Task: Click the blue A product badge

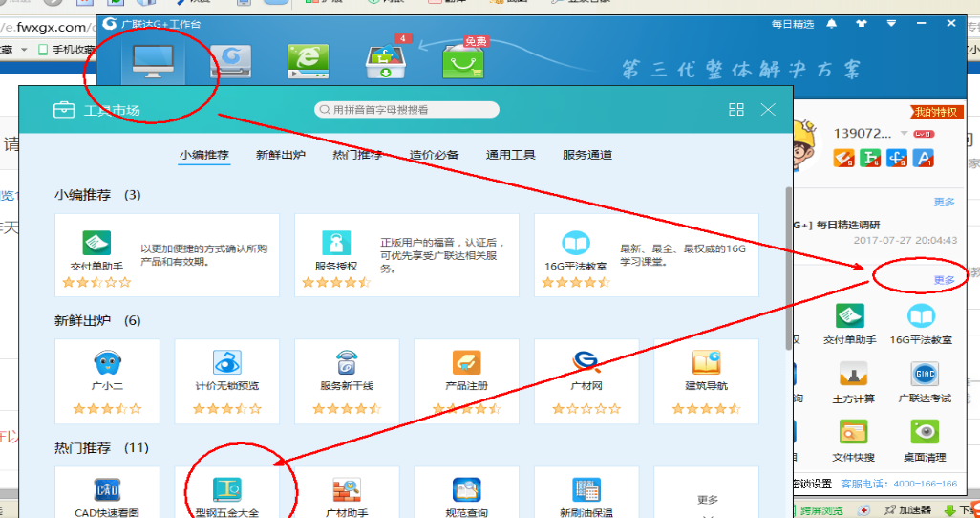Action: [923, 158]
